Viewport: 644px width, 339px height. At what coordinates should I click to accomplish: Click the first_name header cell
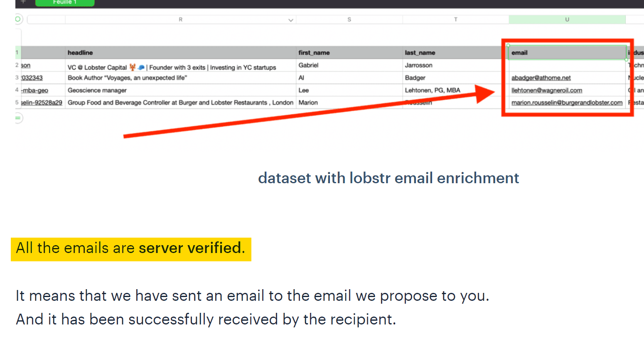tap(349, 53)
